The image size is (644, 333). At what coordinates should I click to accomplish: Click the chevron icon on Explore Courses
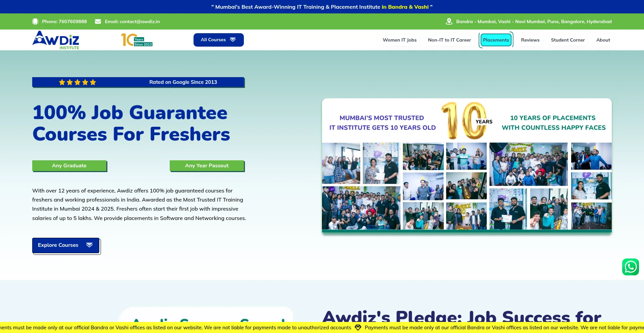[89, 245]
